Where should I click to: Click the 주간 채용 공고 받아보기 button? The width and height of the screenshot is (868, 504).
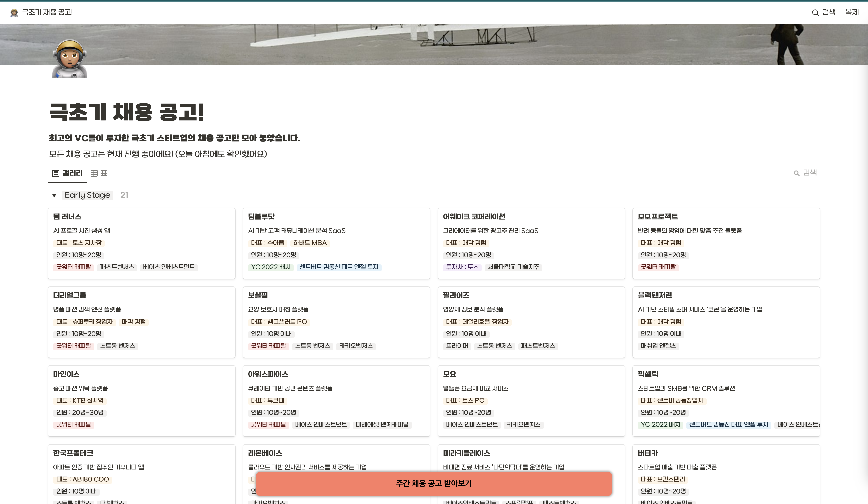point(434,483)
